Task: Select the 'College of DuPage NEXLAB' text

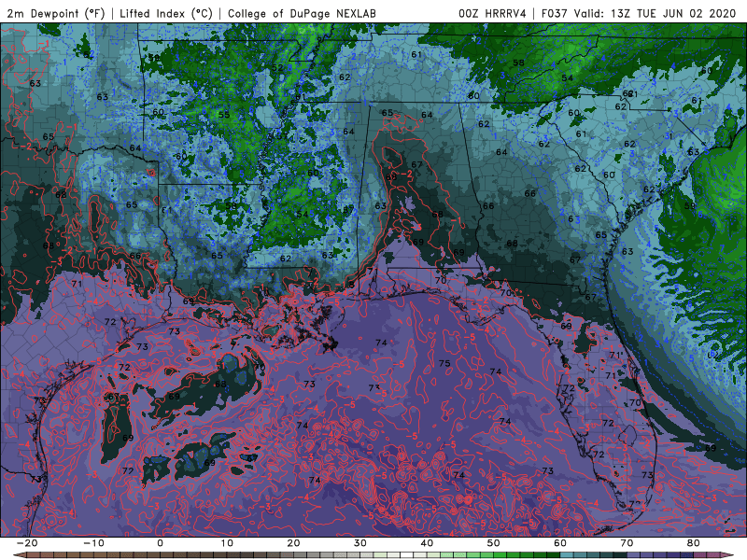Action: click(x=302, y=14)
